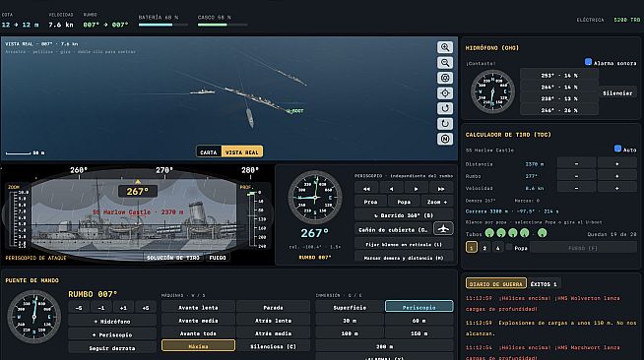Screen dimensions: 644x360
Task: Select salvo size 1
Action: [x=472, y=247]
